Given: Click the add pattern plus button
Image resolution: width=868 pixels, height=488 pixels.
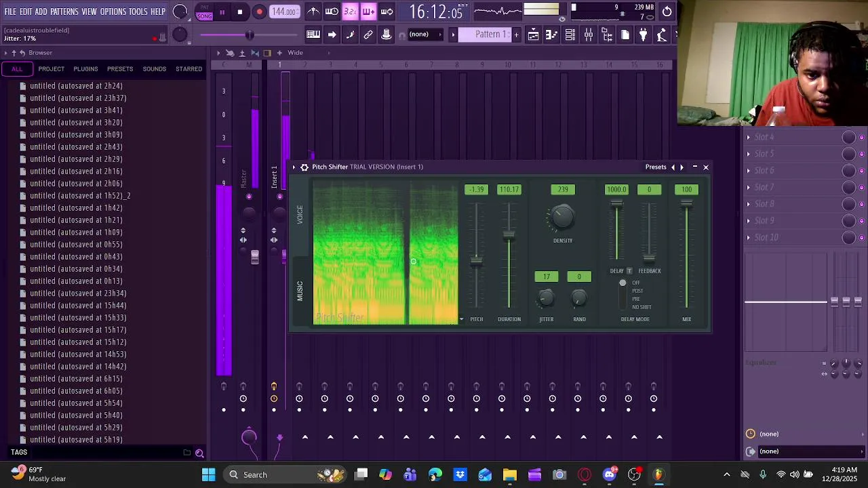Looking at the screenshot, I should pyautogui.click(x=516, y=35).
